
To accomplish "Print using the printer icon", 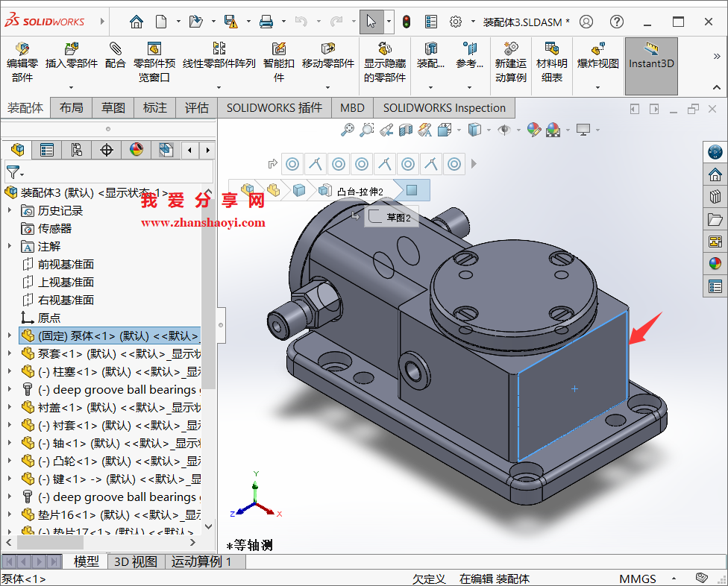I will 266,22.
